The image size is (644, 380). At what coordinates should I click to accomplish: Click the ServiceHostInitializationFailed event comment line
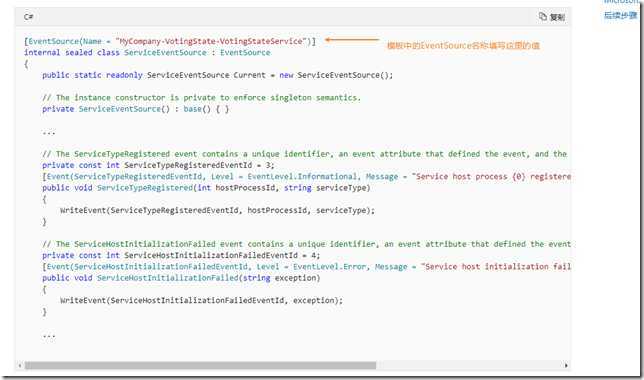(x=306, y=244)
